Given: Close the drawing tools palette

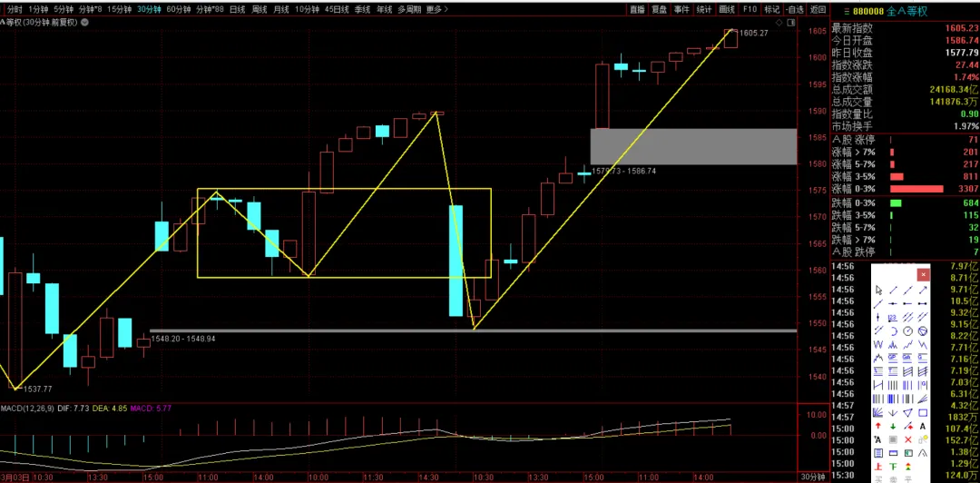Looking at the screenshot, I should coord(923,274).
